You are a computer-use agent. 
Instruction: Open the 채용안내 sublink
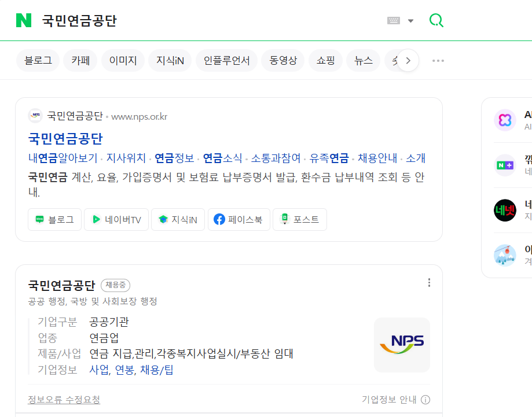[x=377, y=158]
